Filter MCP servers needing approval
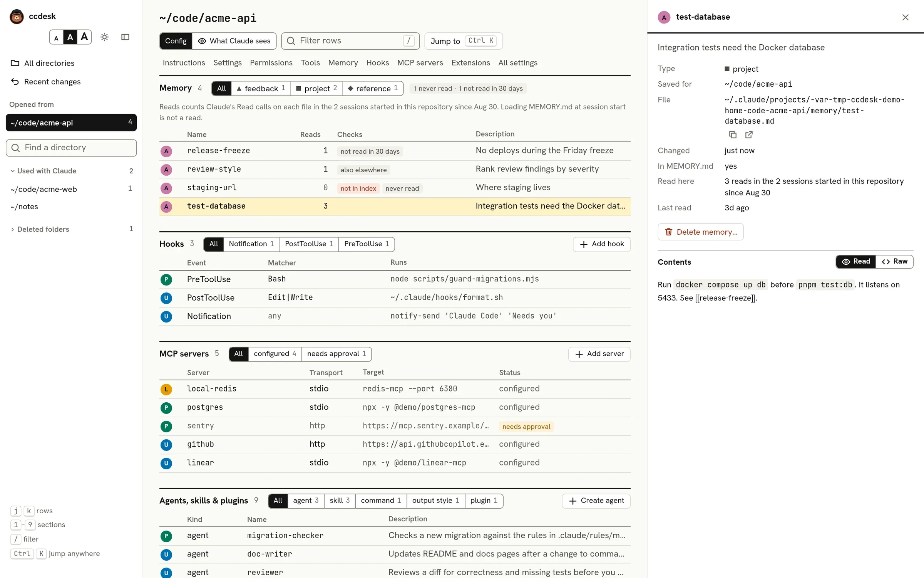 click(x=336, y=354)
